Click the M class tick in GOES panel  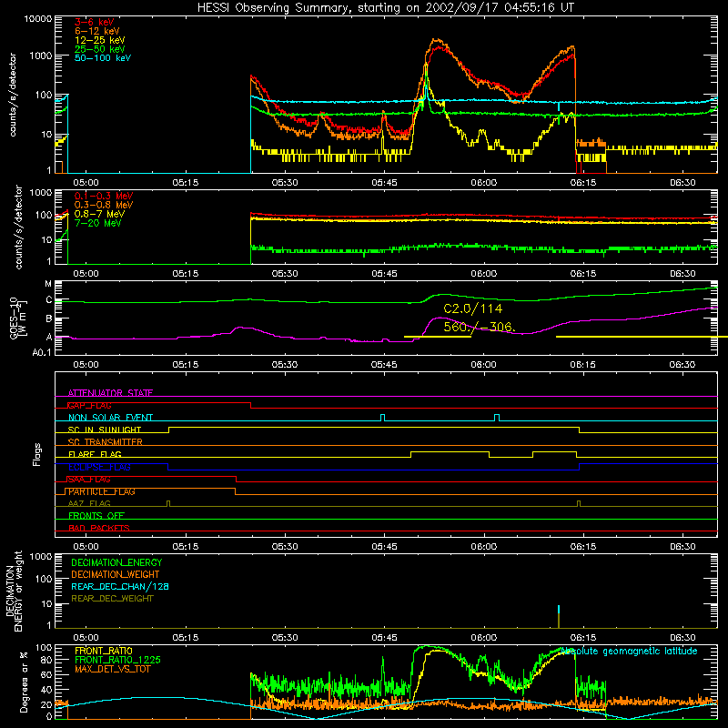point(48,284)
